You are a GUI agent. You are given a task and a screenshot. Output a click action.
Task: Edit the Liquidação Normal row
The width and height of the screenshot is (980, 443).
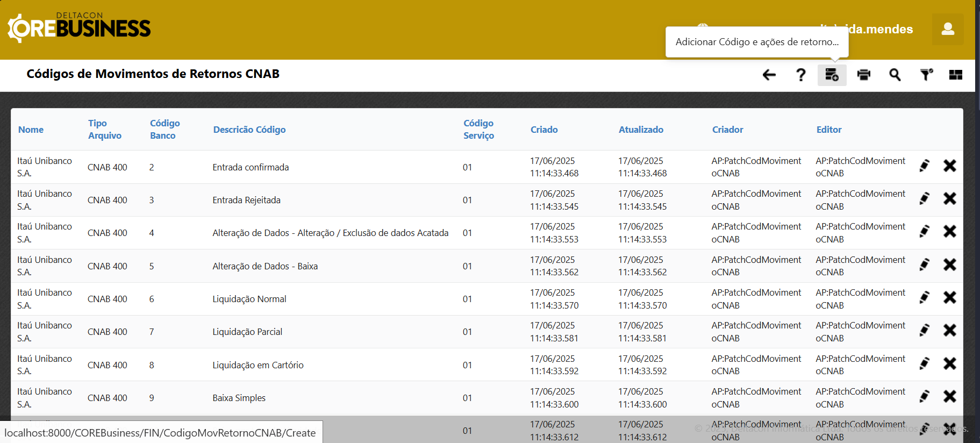click(x=924, y=297)
